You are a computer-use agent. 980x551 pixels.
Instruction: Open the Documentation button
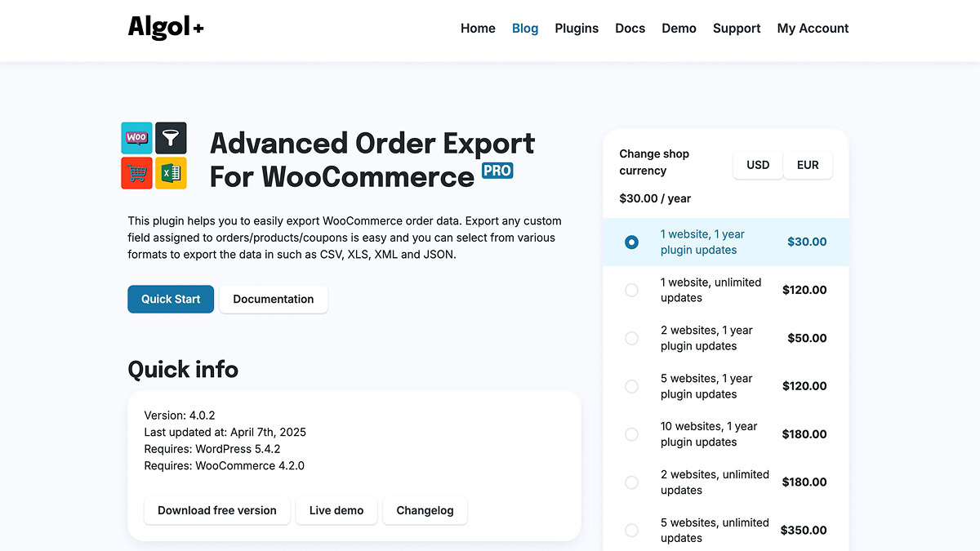[x=274, y=299]
